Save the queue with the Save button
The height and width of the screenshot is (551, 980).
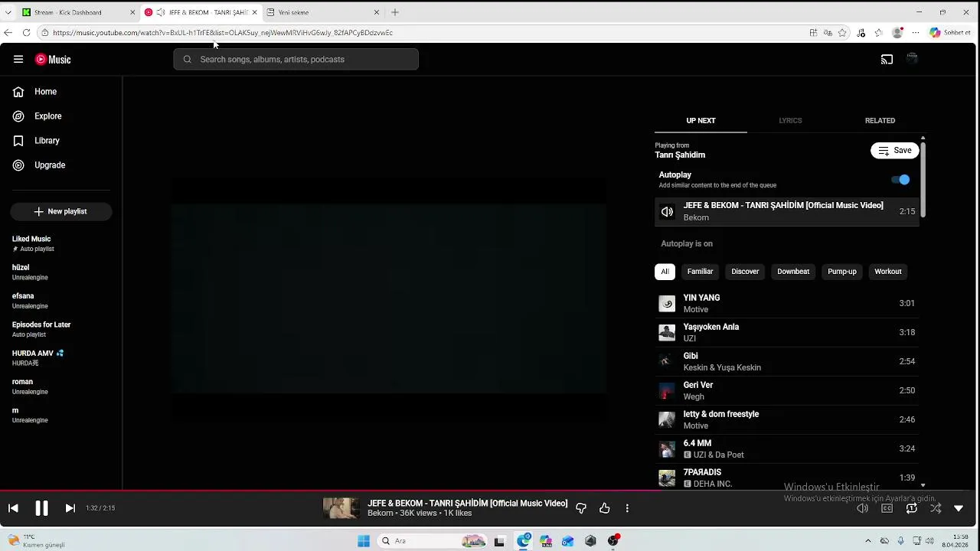click(x=894, y=151)
